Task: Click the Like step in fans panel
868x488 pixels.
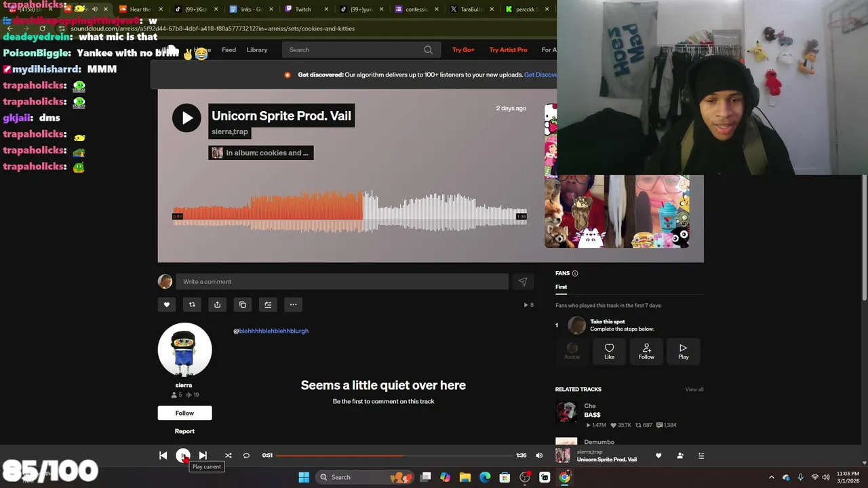Action: pos(610,352)
